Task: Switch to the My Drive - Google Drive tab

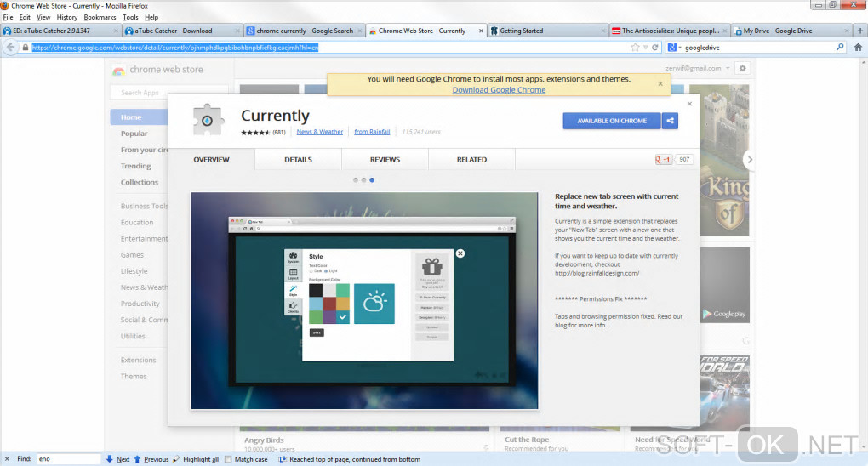Action: coord(791,31)
